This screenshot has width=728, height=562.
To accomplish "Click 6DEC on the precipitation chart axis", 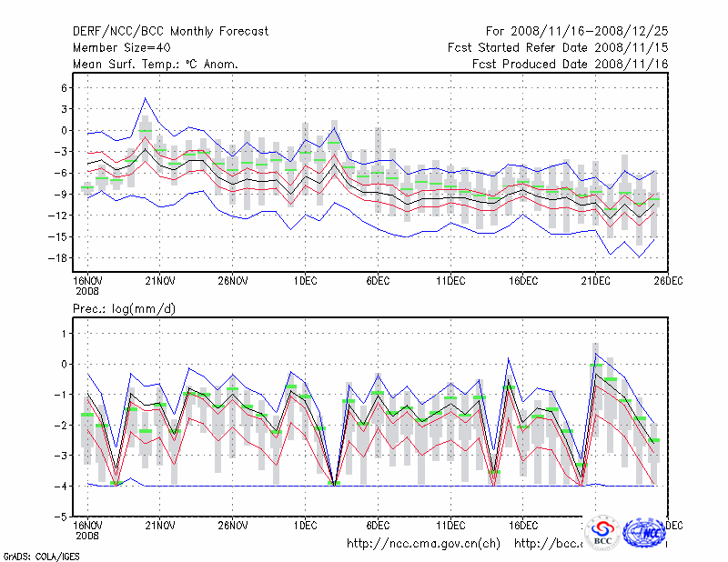I will [378, 525].
